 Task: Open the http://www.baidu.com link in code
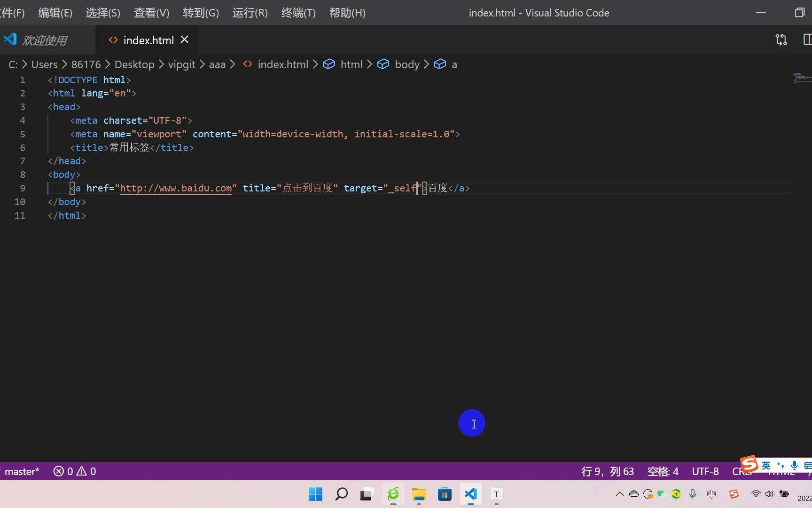176,188
